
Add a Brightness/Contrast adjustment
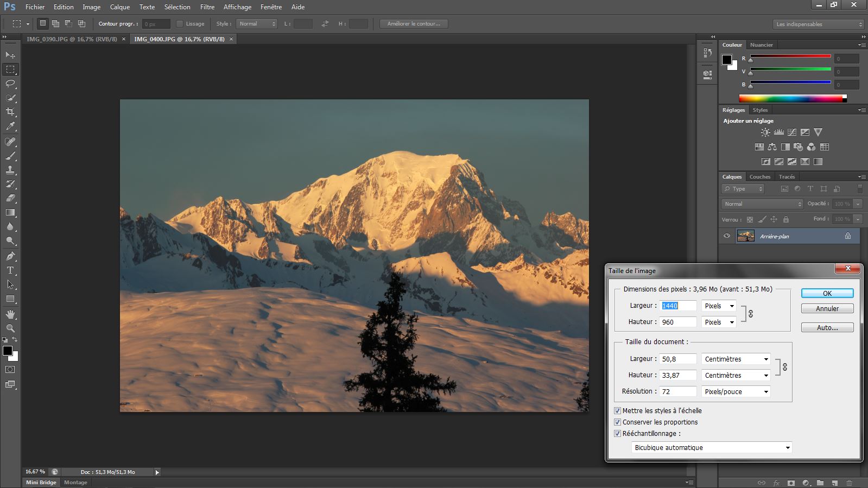point(765,132)
